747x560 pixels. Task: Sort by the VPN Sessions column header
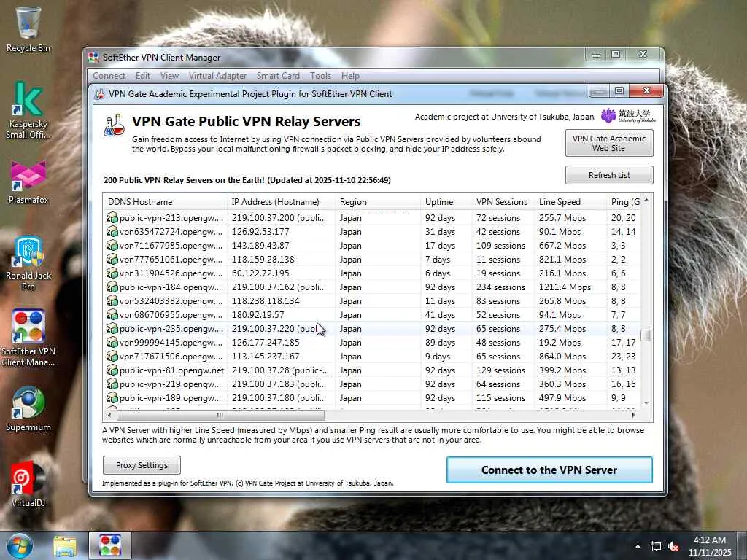503,202
